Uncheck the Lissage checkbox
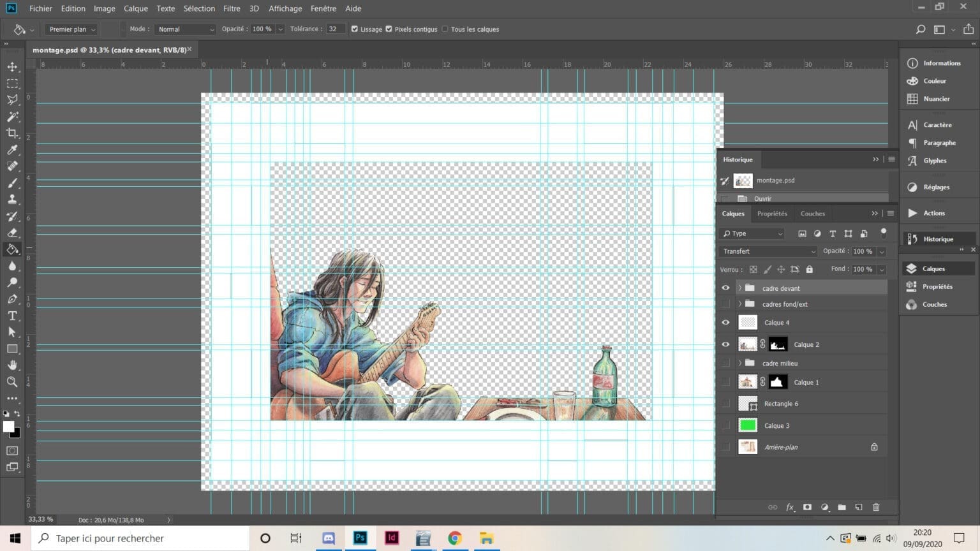The width and height of the screenshot is (980, 551). pos(355,29)
